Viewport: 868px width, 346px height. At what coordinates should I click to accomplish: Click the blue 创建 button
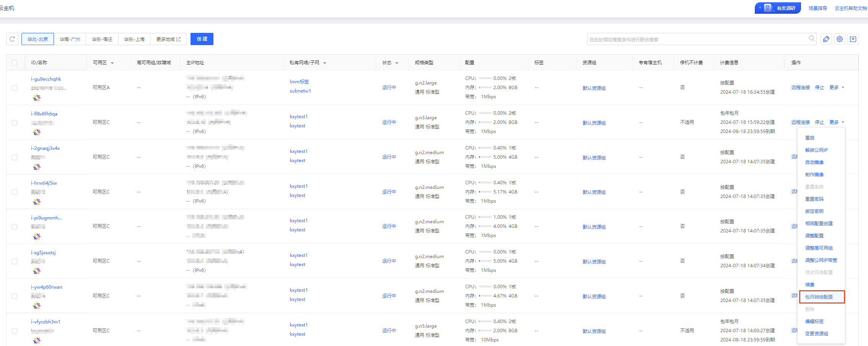[202, 39]
